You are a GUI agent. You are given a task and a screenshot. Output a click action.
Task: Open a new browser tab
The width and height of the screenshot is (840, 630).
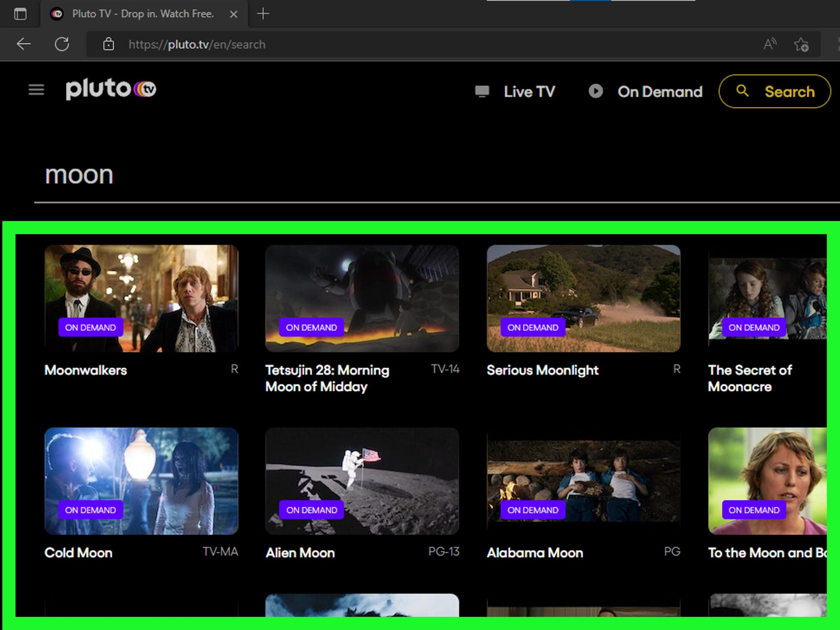point(263,14)
